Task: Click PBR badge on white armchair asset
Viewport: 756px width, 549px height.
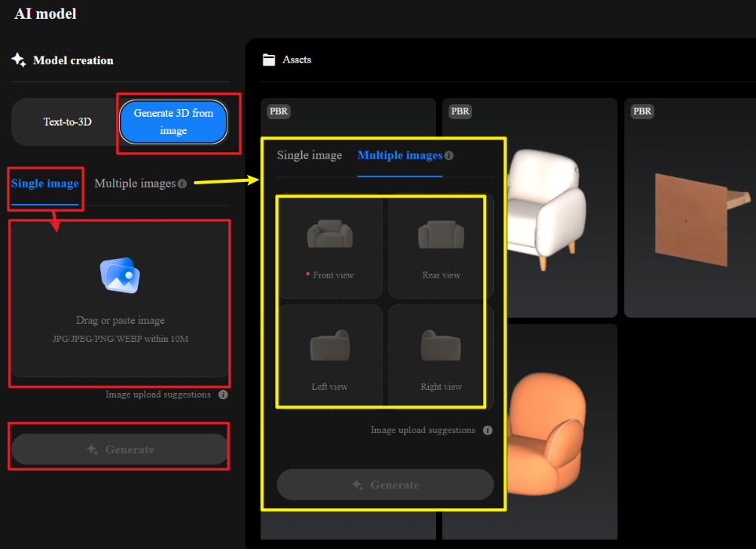Action: point(460,111)
